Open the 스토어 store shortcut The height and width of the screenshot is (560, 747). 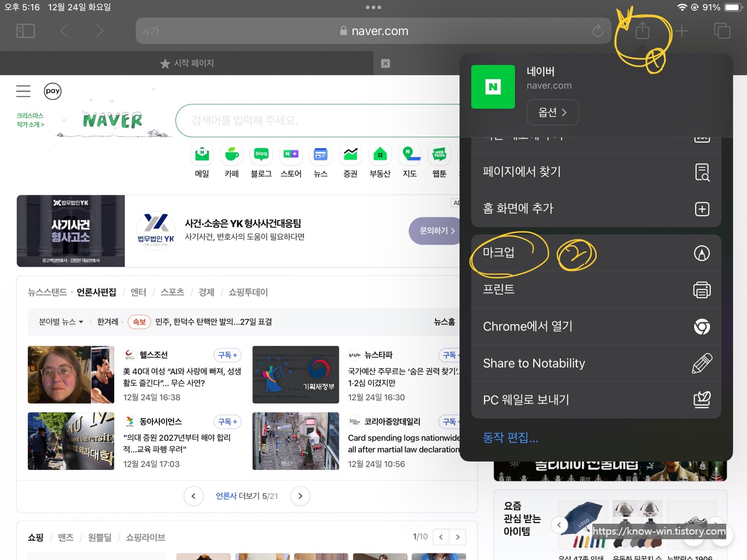point(291,161)
